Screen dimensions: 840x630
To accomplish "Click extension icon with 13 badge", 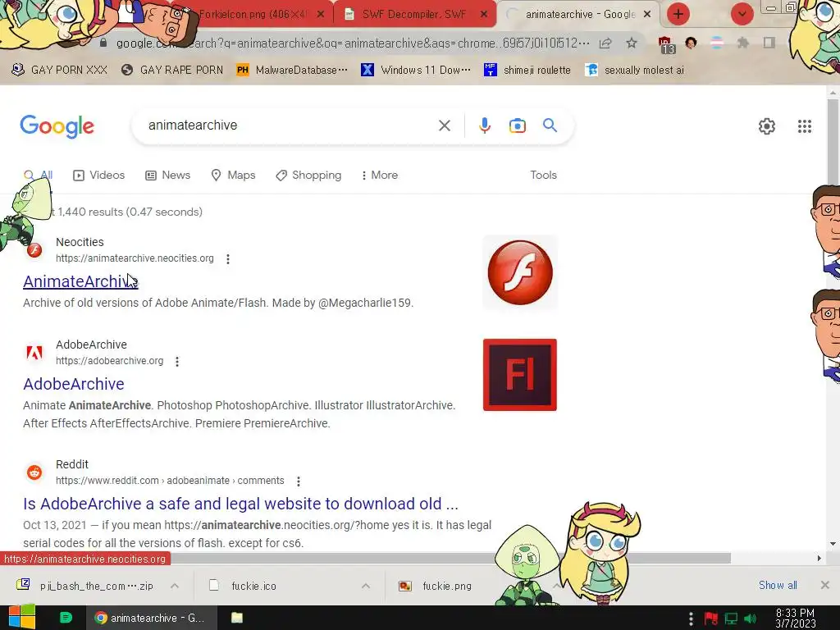I will click(x=666, y=44).
